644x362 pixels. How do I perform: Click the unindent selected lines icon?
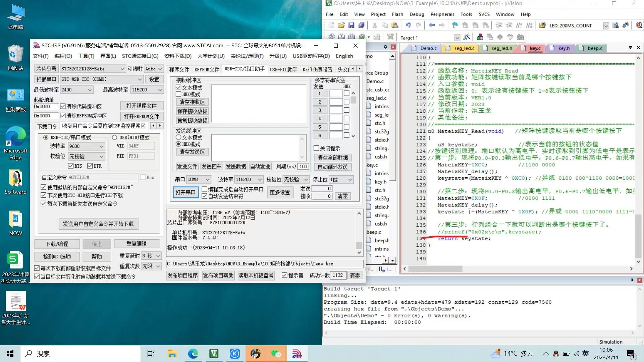coord(509,25)
